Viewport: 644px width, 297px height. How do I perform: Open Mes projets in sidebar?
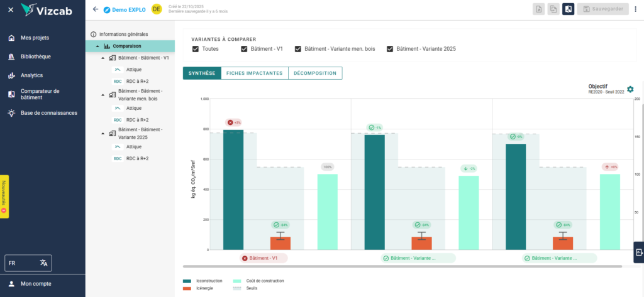[x=35, y=38]
